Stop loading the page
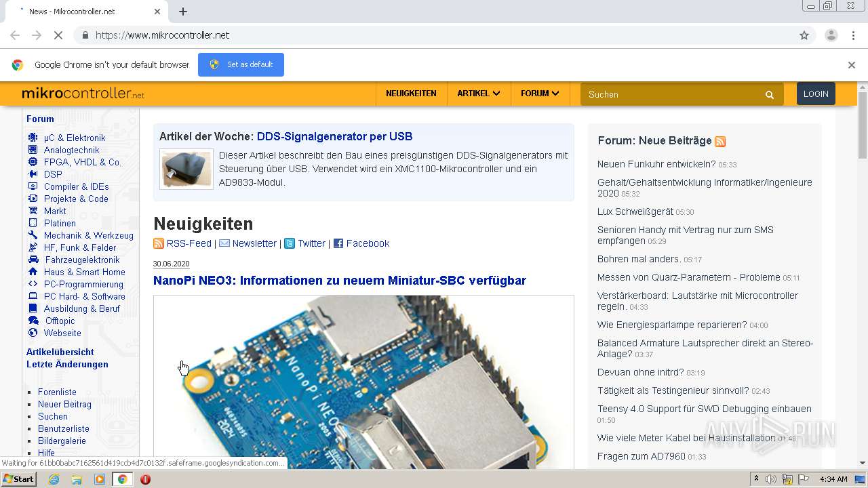The width and height of the screenshot is (868, 488). point(58,35)
